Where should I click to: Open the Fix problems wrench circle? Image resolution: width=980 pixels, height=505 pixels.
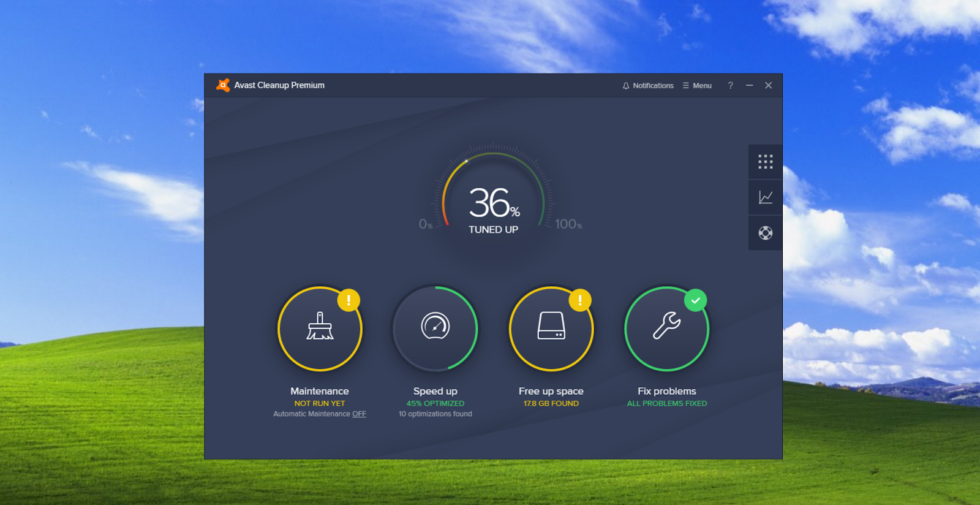coord(666,329)
